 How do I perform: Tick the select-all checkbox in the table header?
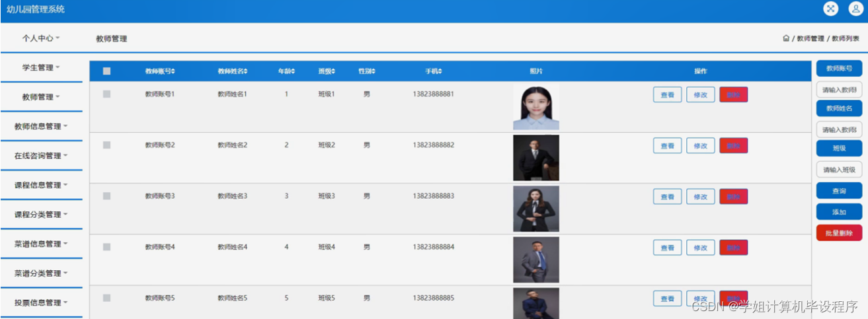107,71
